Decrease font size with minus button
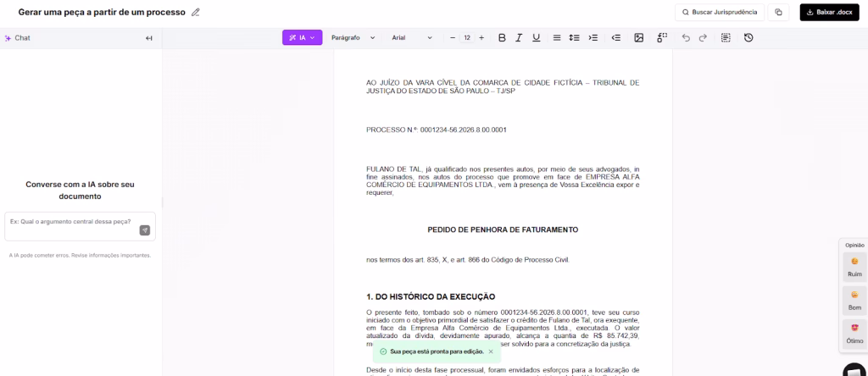Screen dimensions: 868x376 (453, 37)
